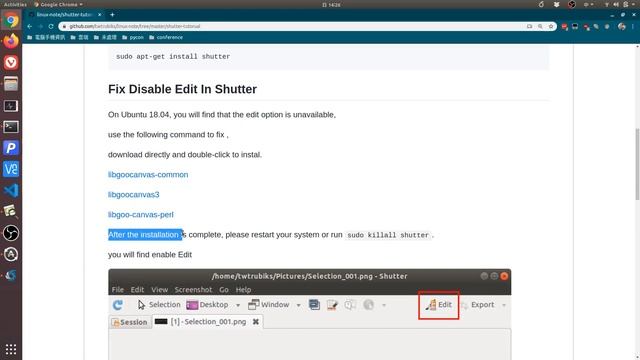Open OBS Studio from the dock
Screen dimensions: 640x360
tap(11, 233)
